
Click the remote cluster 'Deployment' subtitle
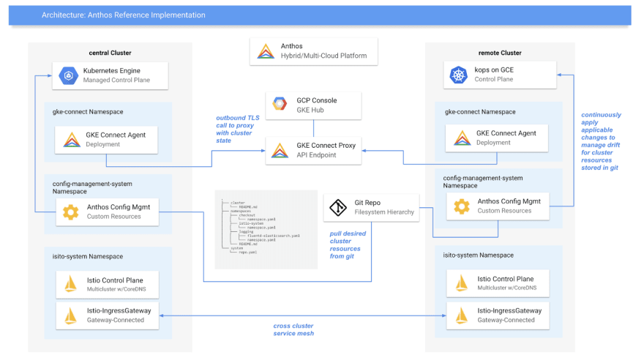coord(493,143)
